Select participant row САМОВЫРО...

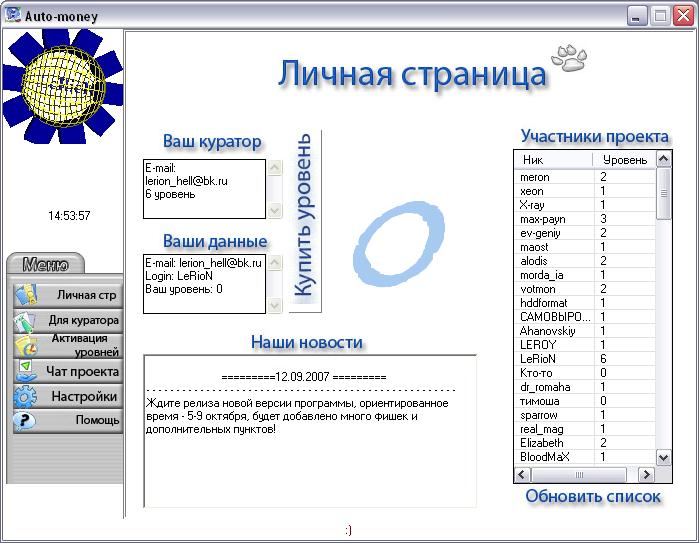click(x=585, y=317)
